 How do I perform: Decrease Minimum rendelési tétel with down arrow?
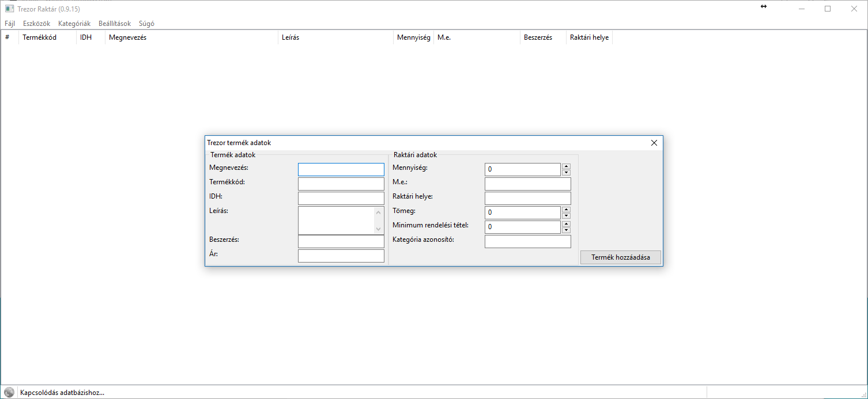(x=566, y=230)
